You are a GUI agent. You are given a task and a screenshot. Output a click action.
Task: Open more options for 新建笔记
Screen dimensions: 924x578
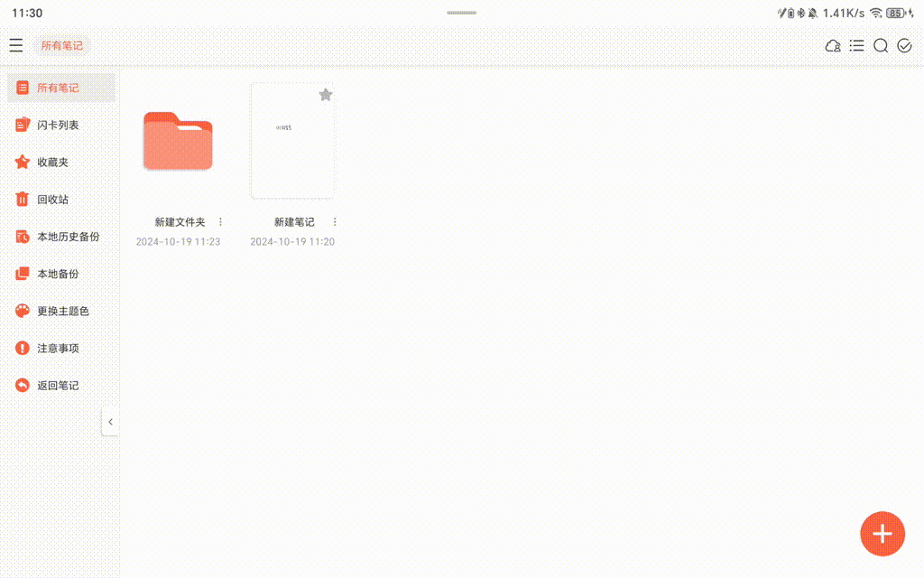(x=335, y=222)
